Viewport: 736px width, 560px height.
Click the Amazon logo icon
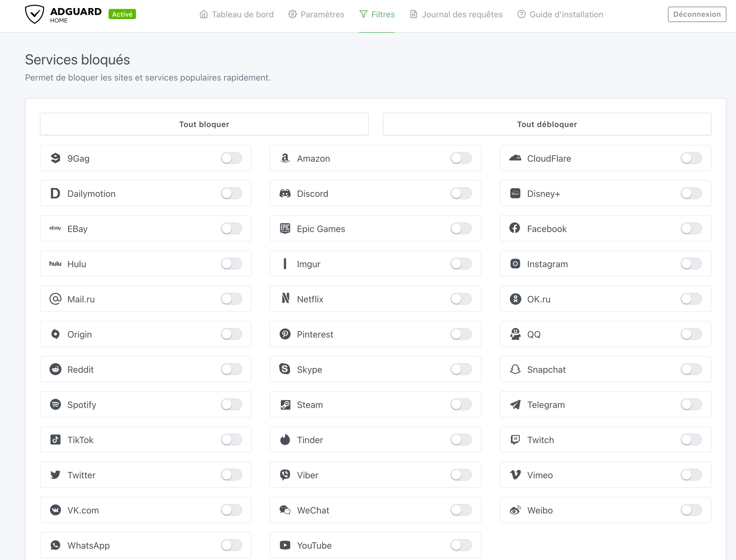click(285, 158)
